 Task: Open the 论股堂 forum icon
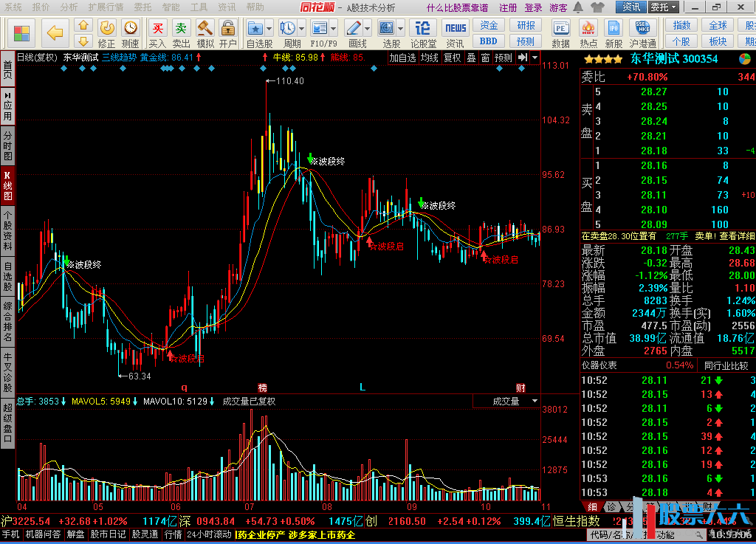tap(423, 33)
